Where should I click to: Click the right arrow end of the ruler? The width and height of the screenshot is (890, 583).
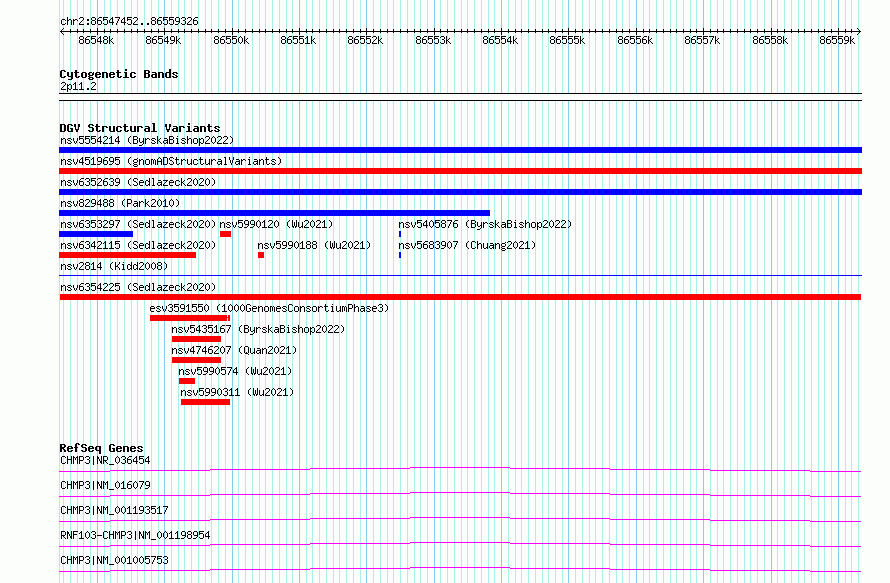[859, 31]
